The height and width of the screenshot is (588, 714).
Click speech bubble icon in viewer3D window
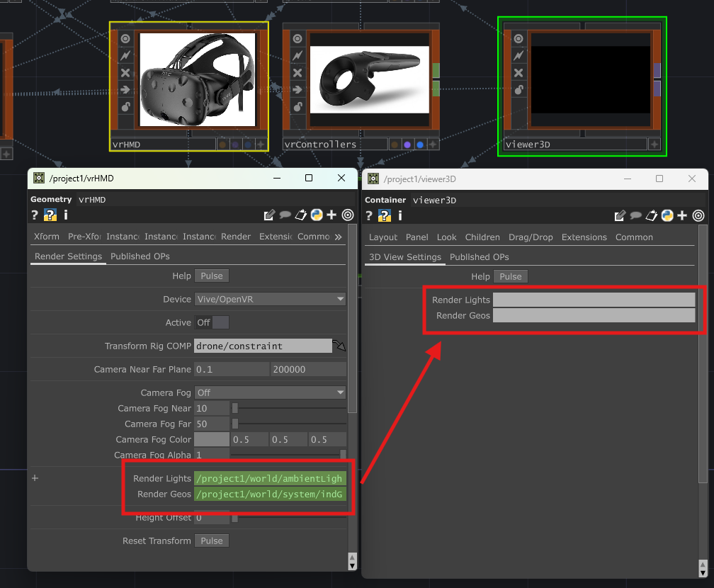point(635,216)
